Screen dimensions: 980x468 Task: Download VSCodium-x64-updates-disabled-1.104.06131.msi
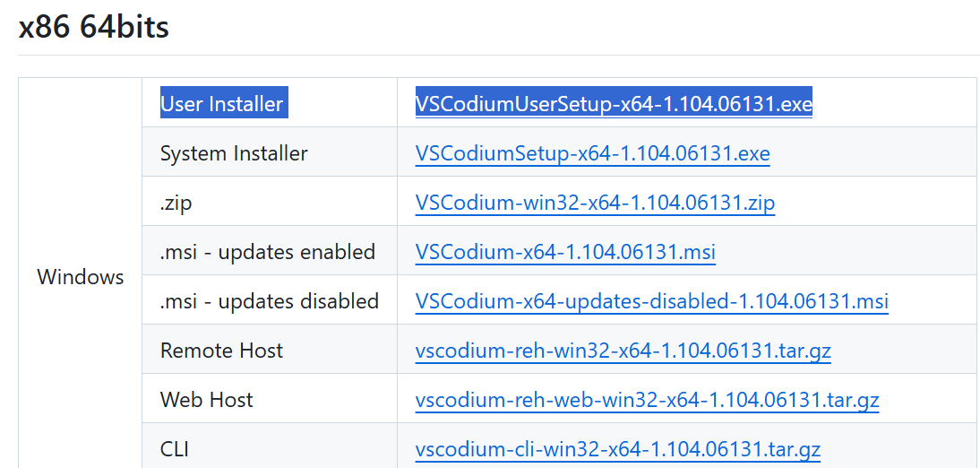[x=652, y=301]
